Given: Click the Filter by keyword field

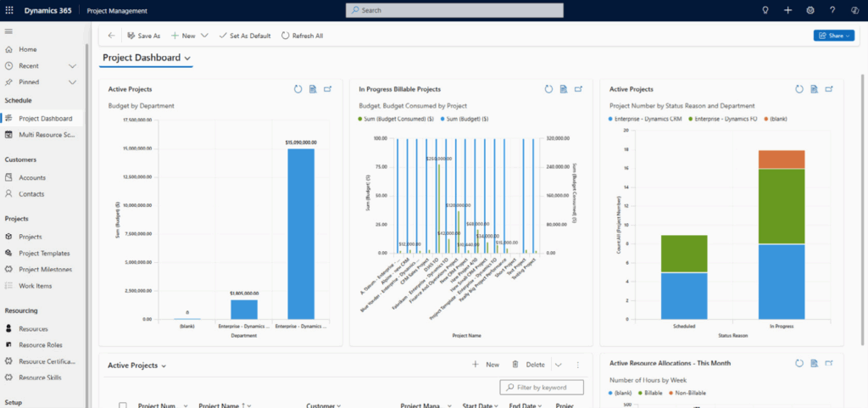Looking at the screenshot, I should click(547, 388).
